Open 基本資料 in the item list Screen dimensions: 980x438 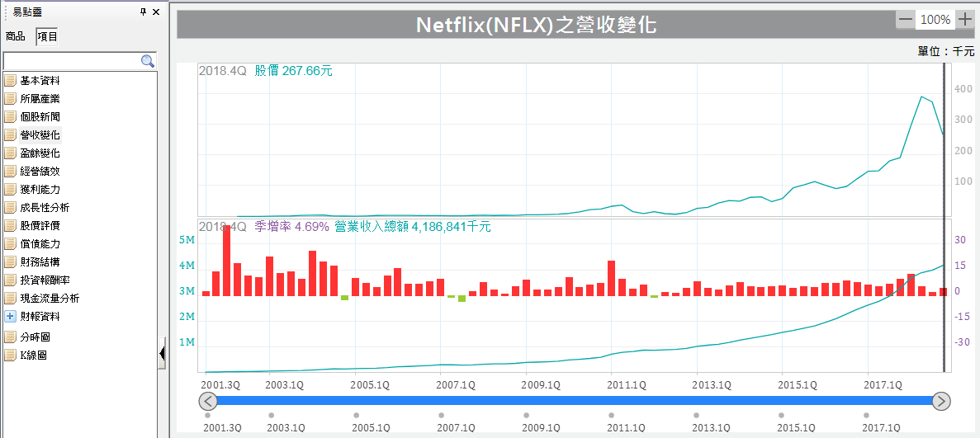40,81
